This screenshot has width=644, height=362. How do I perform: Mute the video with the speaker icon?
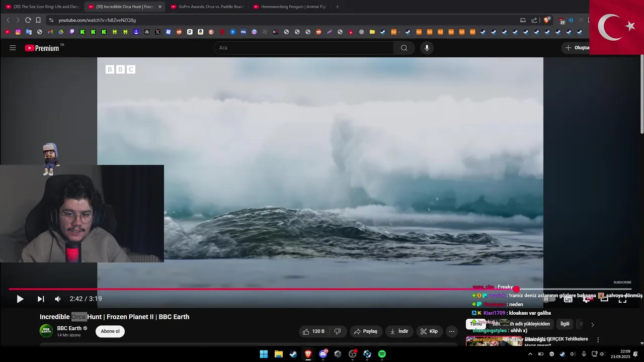click(58, 299)
